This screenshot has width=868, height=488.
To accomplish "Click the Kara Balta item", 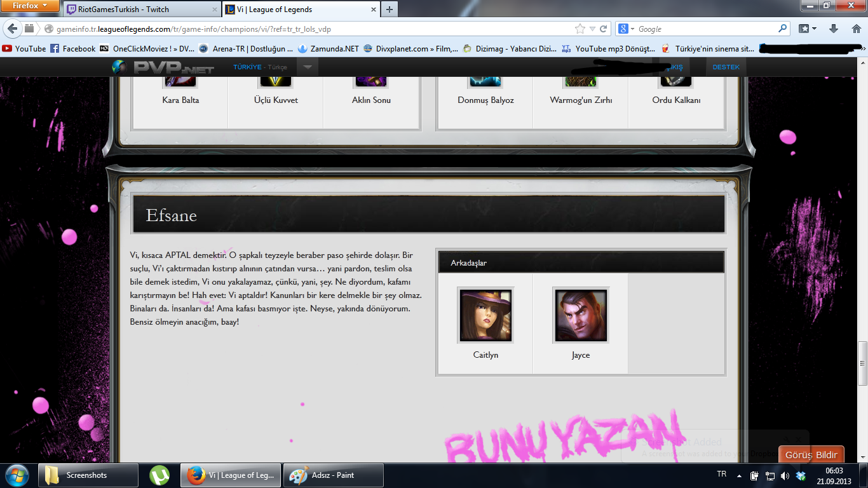I will (180, 100).
